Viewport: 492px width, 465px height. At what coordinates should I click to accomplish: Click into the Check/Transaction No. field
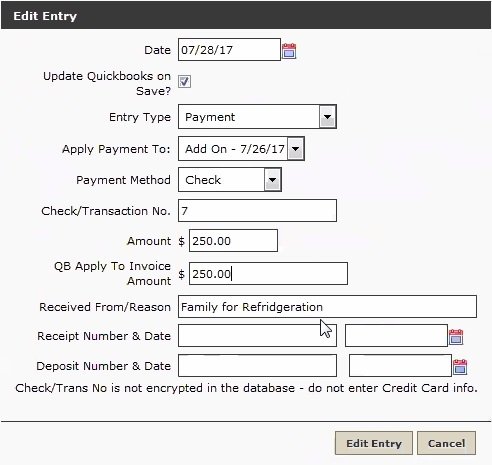tap(257, 211)
